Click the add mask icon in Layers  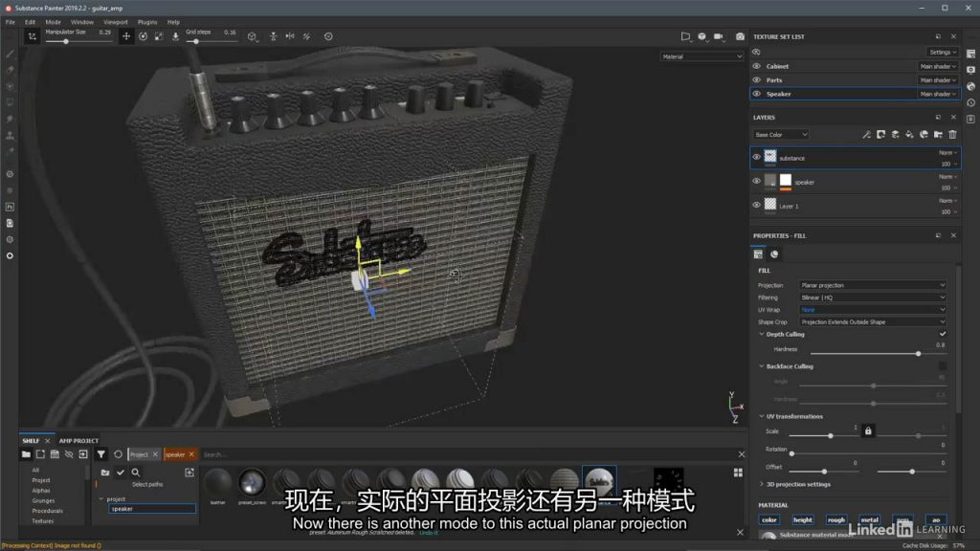[x=880, y=134]
